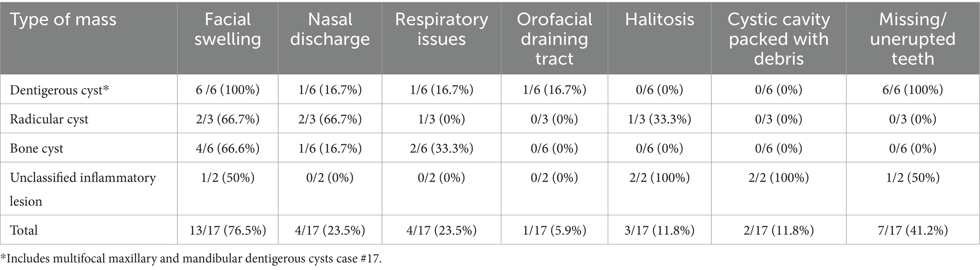Click the "13/17 (76.5%)" total cell

tap(227, 230)
